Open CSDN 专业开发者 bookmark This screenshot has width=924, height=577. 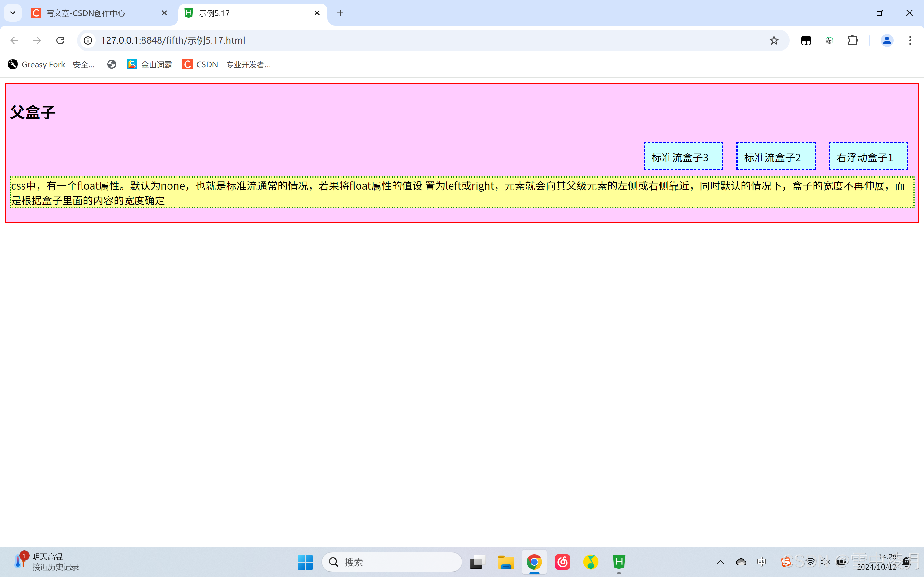[x=227, y=64]
